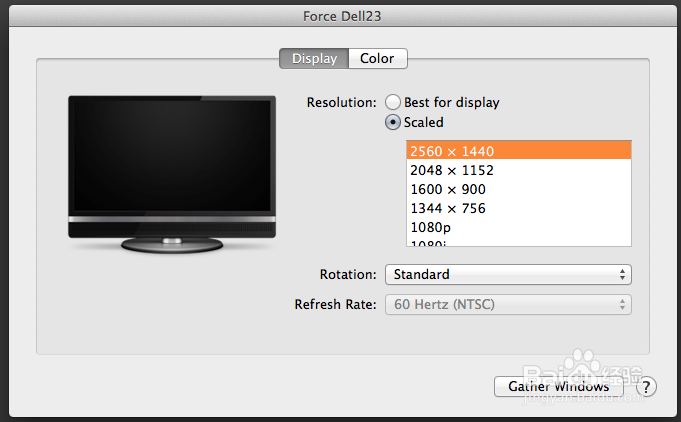Click the monitor preview image
The width and height of the screenshot is (681, 422).
[172, 174]
